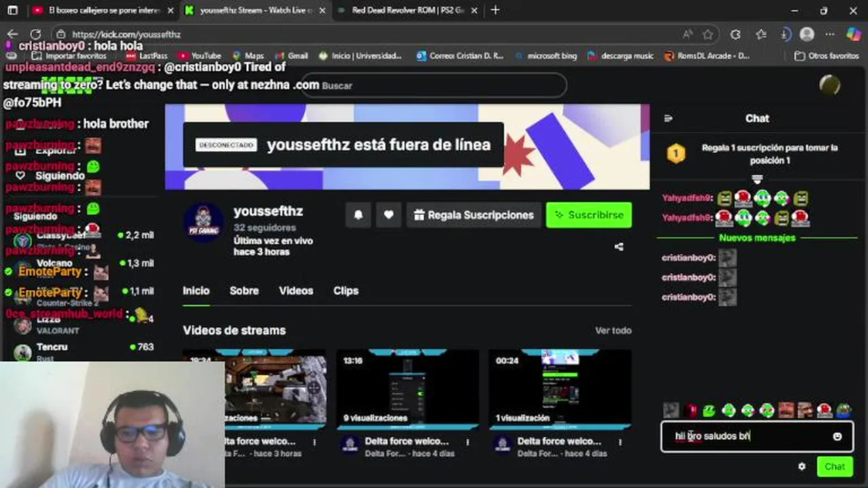Viewport: 868px width, 488px height.
Task: Switch to the YouTube boxeo callejero browser tab
Action: tap(102, 10)
